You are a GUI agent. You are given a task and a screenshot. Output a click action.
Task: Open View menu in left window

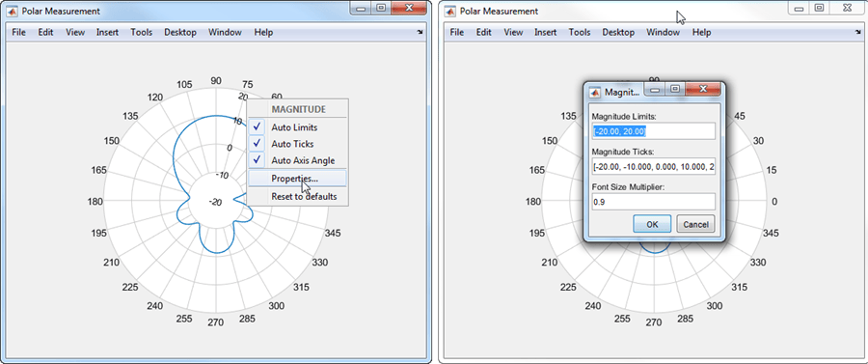click(x=74, y=32)
